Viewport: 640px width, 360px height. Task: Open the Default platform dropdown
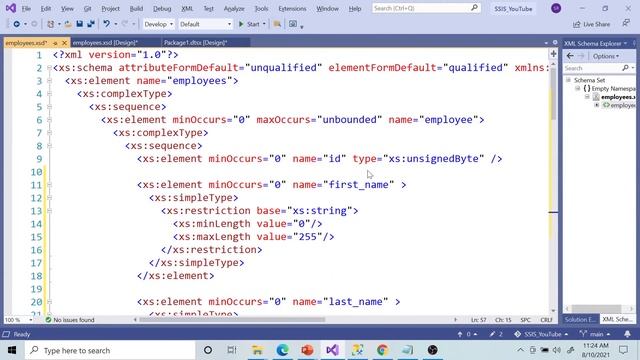[x=206, y=24]
